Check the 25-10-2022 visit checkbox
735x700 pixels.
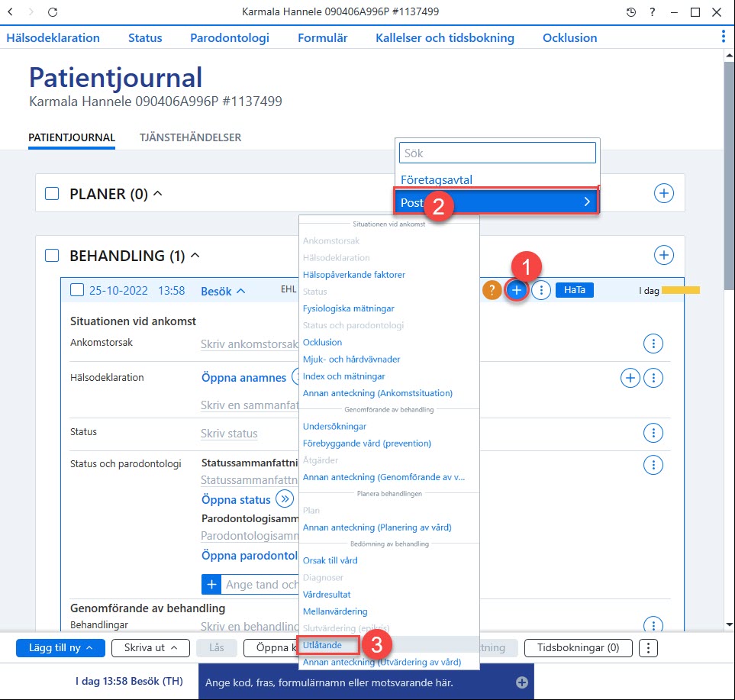pos(77,290)
